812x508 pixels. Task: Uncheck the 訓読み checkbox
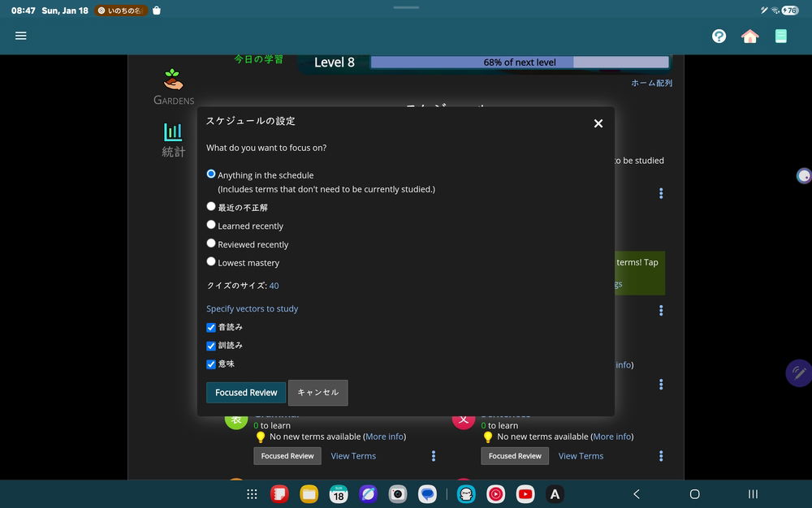coord(211,346)
